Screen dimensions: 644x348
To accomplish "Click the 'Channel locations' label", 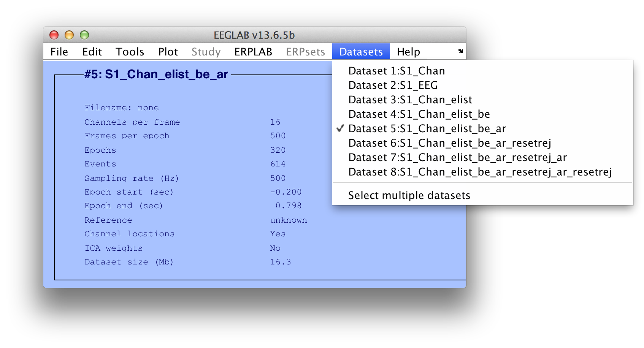I will (130, 234).
